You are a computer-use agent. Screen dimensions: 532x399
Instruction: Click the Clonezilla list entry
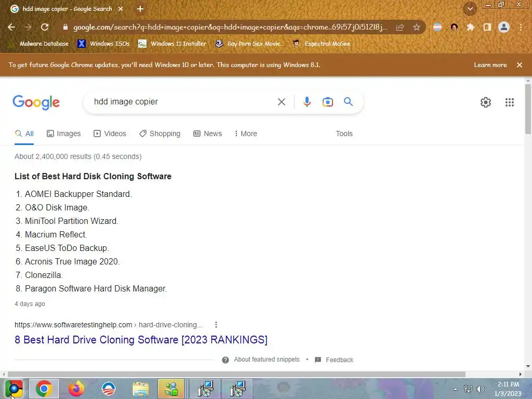click(x=44, y=275)
